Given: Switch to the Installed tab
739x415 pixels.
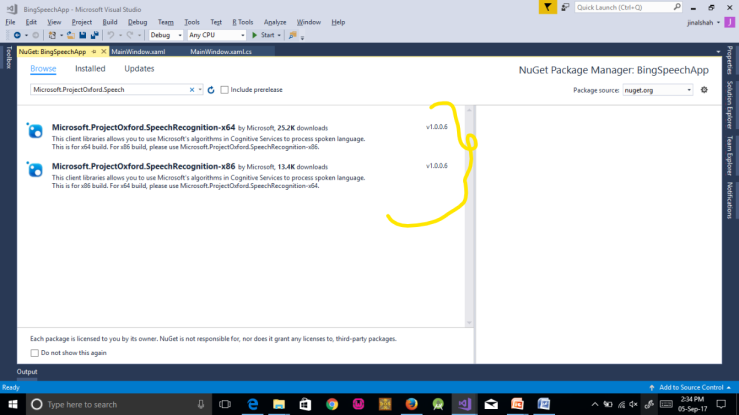Looking at the screenshot, I should (x=90, y=69).
